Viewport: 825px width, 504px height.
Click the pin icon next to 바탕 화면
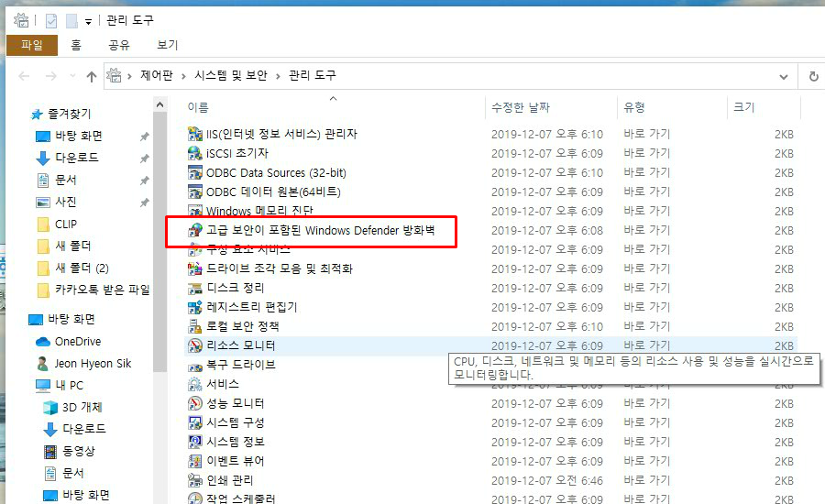click(x=144, y=137)
